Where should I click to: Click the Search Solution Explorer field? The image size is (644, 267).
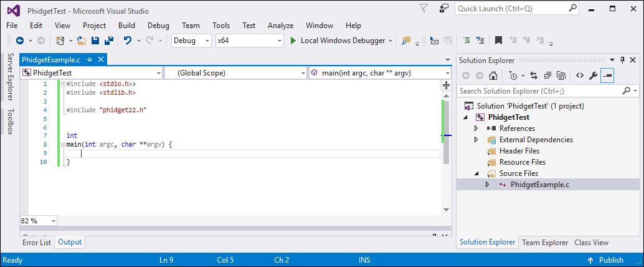[548, 90]
